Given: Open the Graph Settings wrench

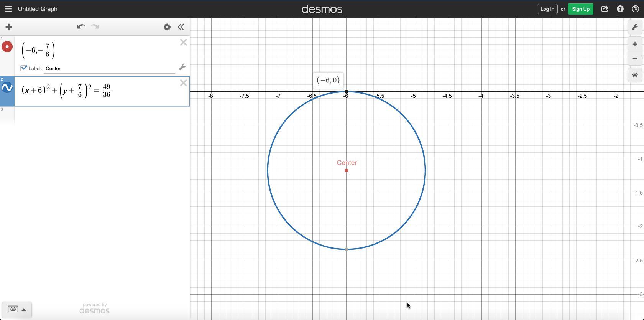Looking at the screenshot, I should tap(635, 27).
